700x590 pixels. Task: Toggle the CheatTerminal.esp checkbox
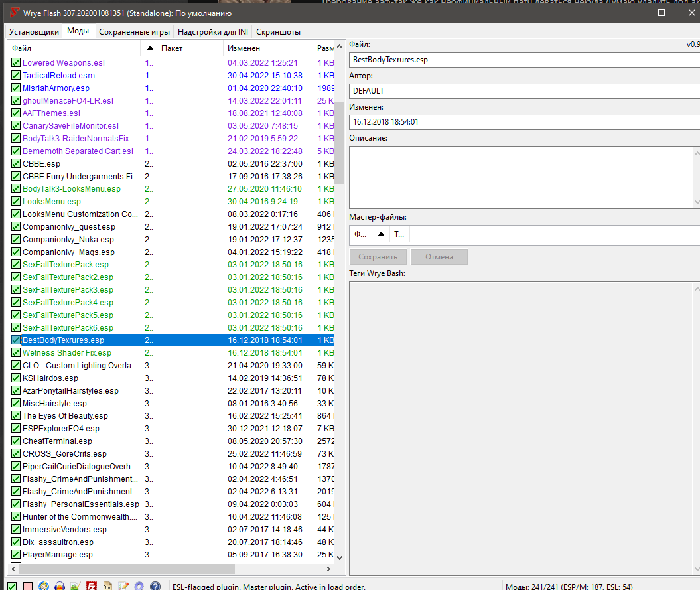tap(17, 441)
